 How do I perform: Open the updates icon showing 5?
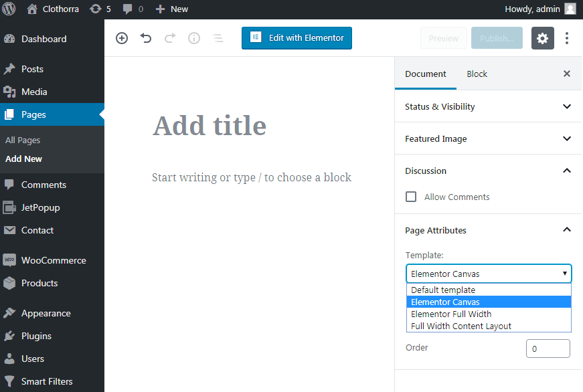(100, 9)
